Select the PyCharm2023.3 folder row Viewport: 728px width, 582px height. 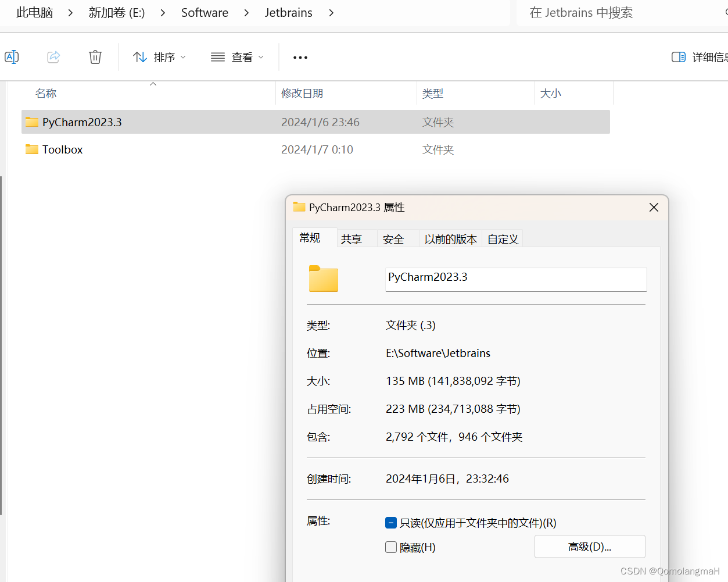coord(315,122)
